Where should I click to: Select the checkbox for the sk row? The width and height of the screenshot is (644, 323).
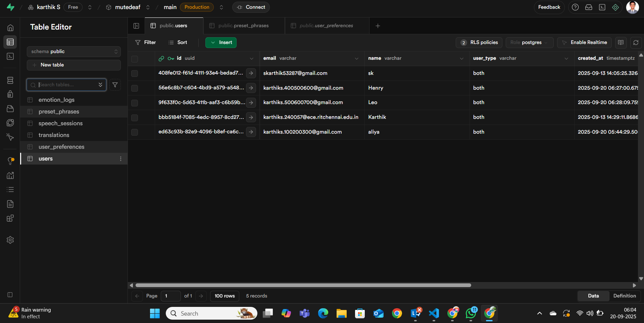point(135,74)
